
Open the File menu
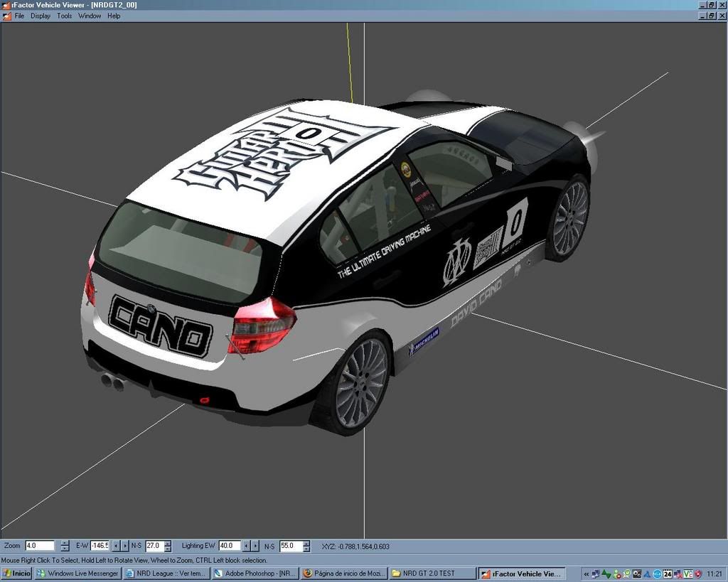[19, 16]
